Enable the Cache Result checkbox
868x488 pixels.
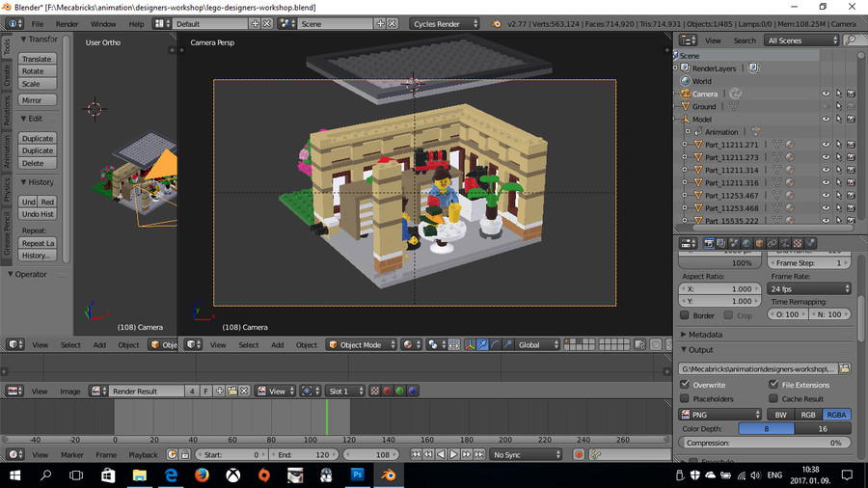pyautogui.click(x=773, y=398)
